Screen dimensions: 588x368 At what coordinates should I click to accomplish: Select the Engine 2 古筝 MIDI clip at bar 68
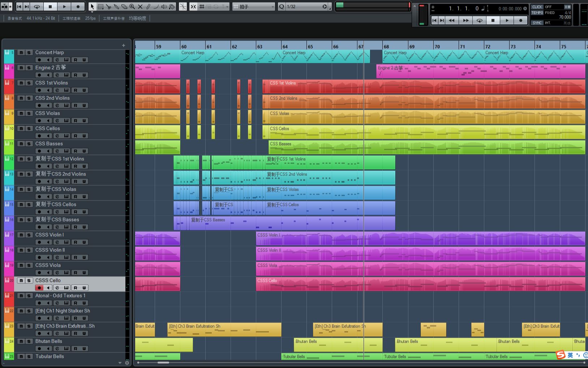tap(481, 71)
